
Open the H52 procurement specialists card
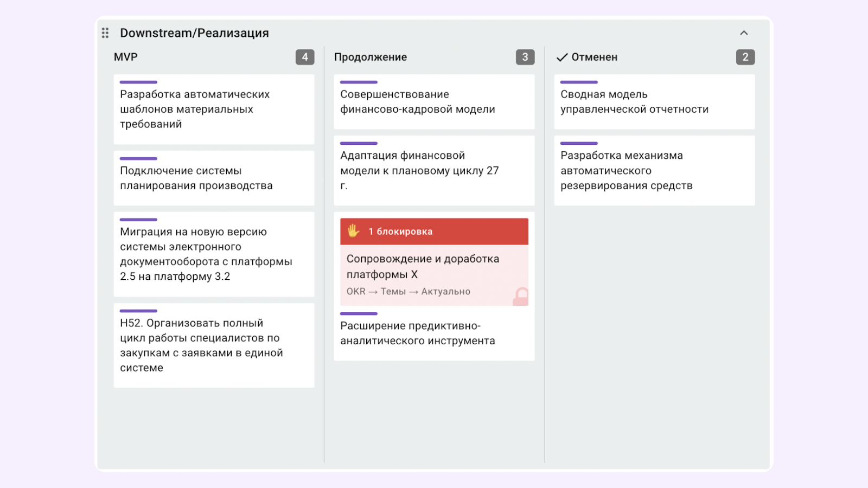214,345
